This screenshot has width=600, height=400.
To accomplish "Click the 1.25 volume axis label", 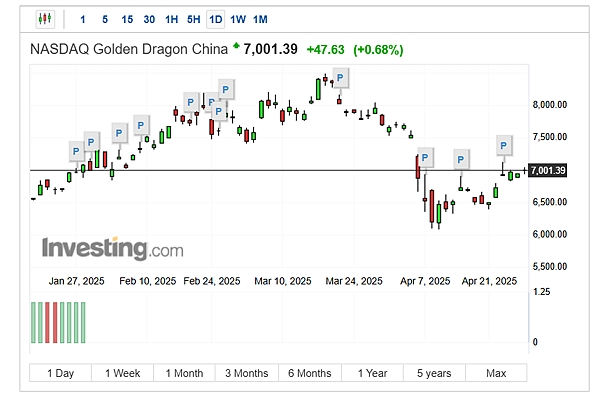I will point(541,292).
